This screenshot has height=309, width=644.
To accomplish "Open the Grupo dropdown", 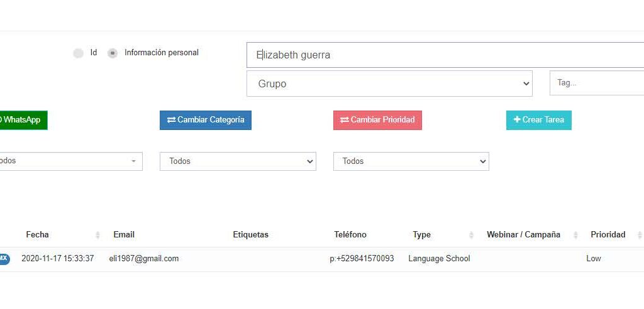I will tap(389, 84).
